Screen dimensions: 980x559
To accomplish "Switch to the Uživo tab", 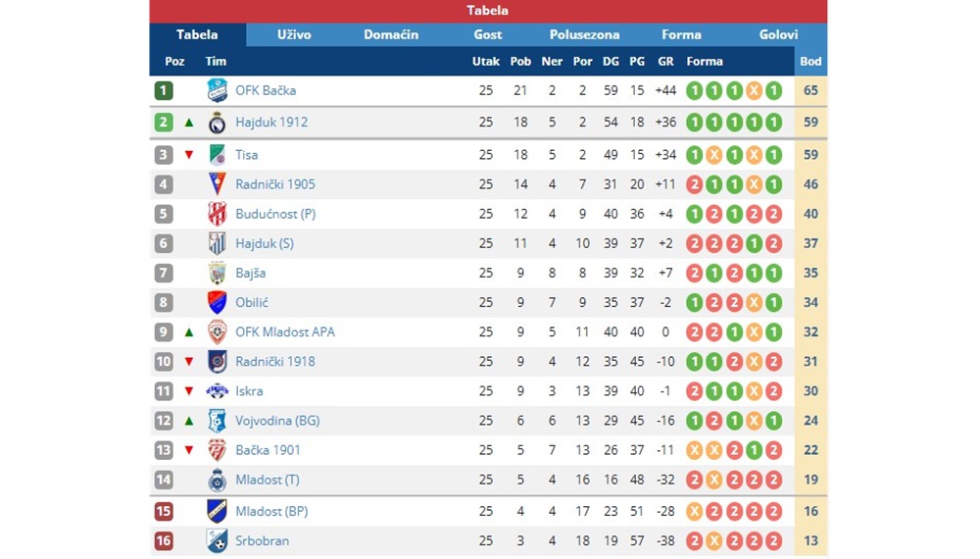I will pyautogui.click(x=294, y=35).
